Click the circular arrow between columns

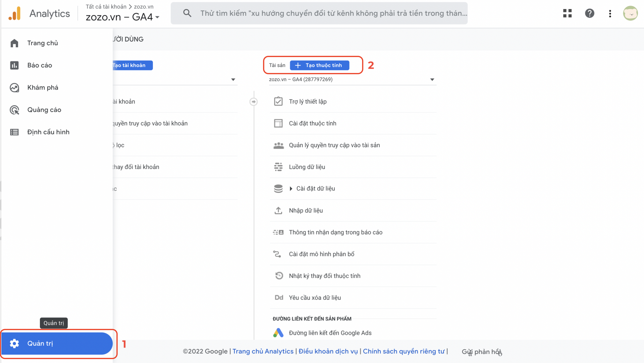[x=254, y=102]
